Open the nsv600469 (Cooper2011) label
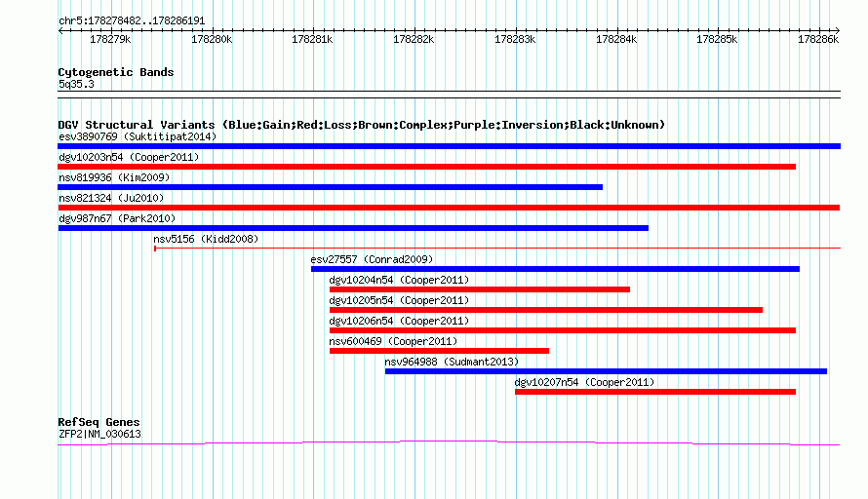Image resolution: width=868 pixels, height=499 pixels. [x=393, y=341]
